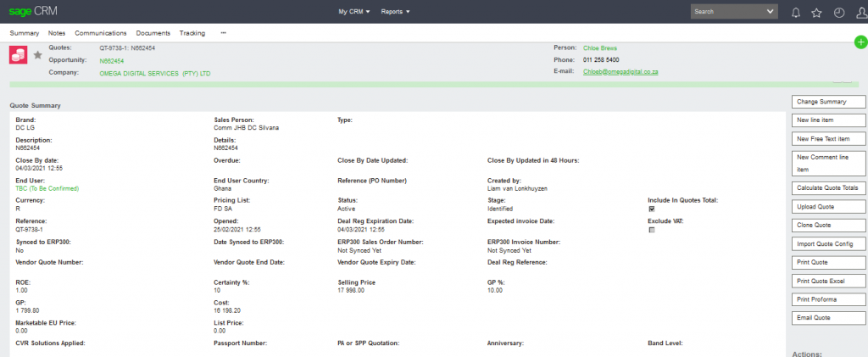Open the user profile icon

[860, 12]
